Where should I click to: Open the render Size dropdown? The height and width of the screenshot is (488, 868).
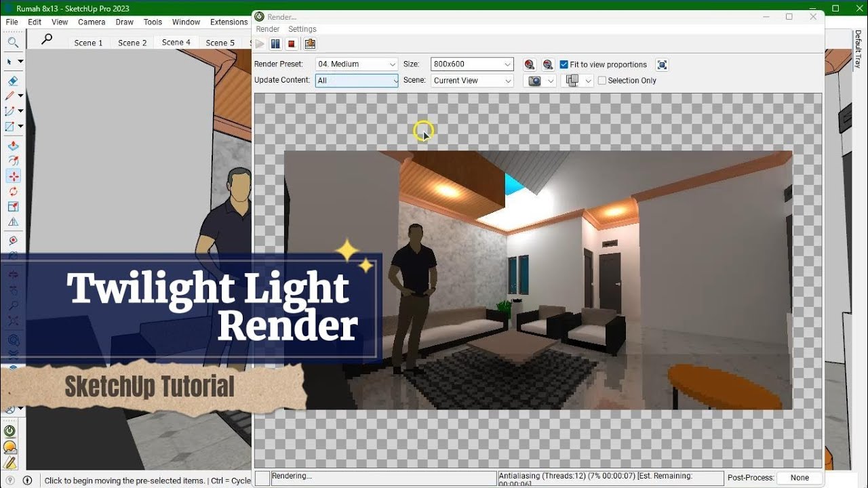pyautogui.click(x=472, y=64)
